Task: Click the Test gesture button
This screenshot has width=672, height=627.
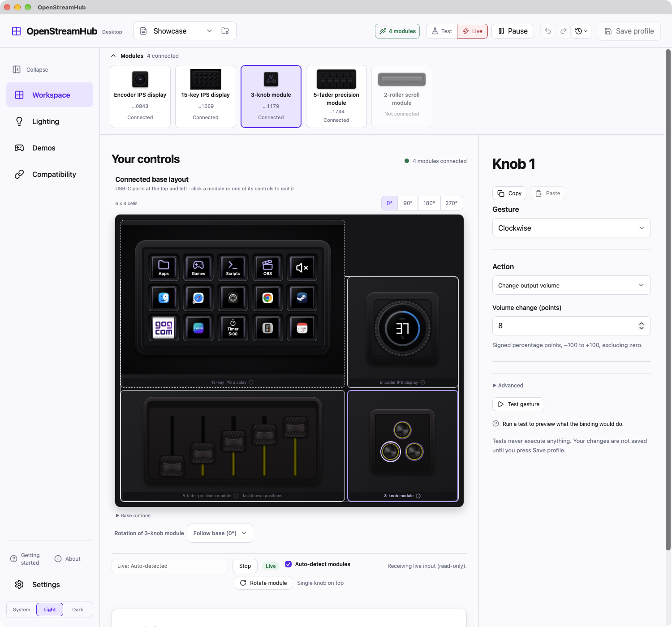Action: [518, 404]
